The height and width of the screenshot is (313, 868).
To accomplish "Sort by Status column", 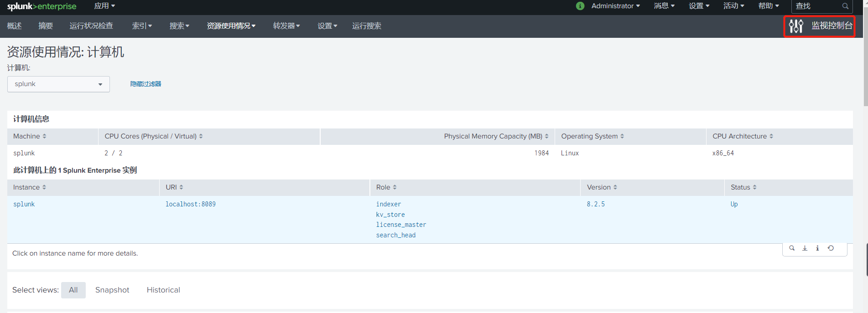I will [743, 187].
